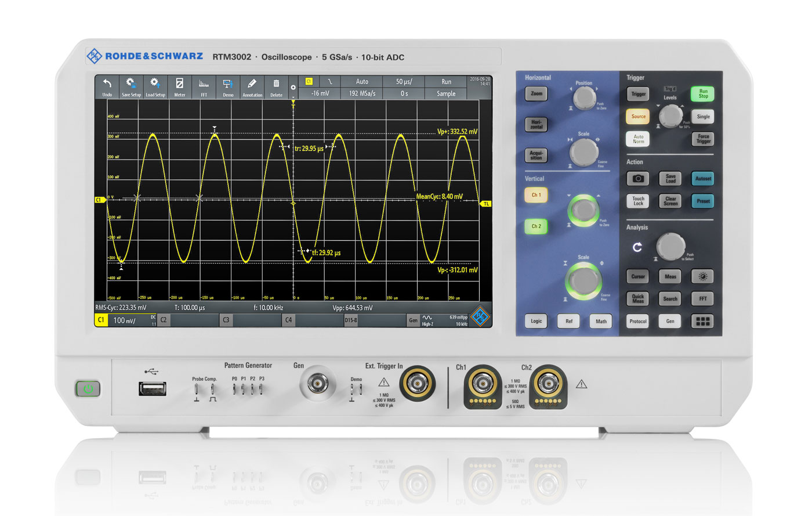Launch the Meter tool from the toolbar
The image size is (812, 516).
click(180, 86)
